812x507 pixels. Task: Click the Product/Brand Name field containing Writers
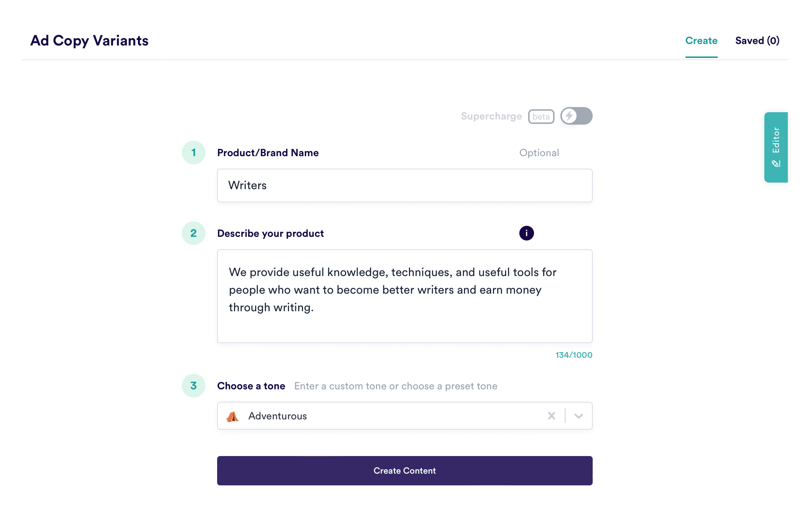405,185
